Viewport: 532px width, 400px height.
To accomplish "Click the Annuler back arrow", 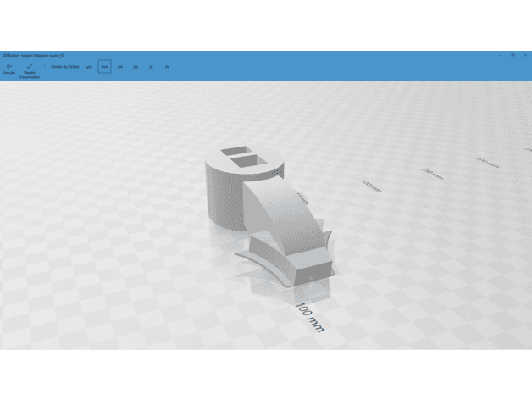I will [9, 69].
